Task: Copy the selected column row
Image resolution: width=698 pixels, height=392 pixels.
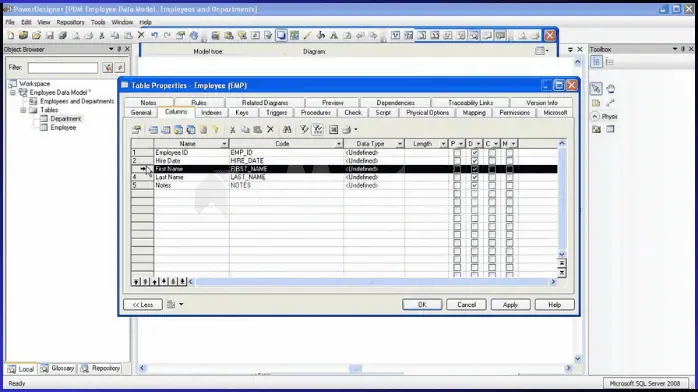Action: [x=245, y=129]
